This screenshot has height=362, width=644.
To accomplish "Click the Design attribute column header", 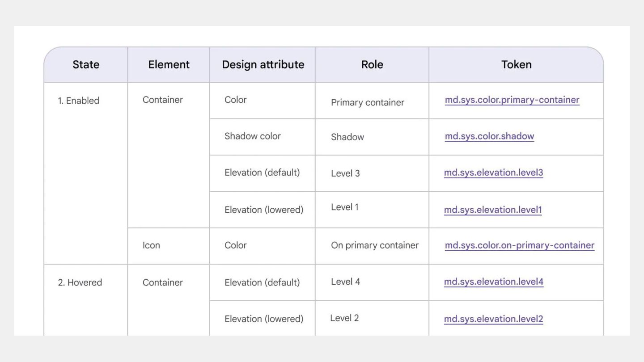I will 263,65.
